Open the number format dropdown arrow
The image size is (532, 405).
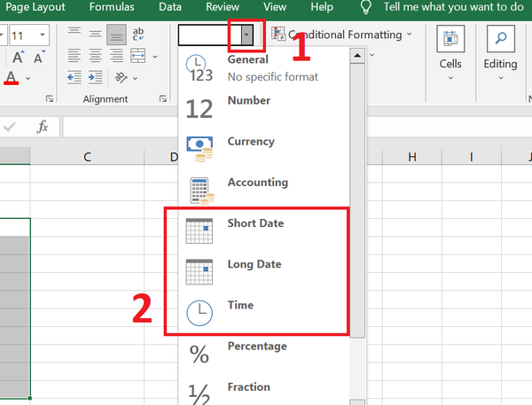247,35
